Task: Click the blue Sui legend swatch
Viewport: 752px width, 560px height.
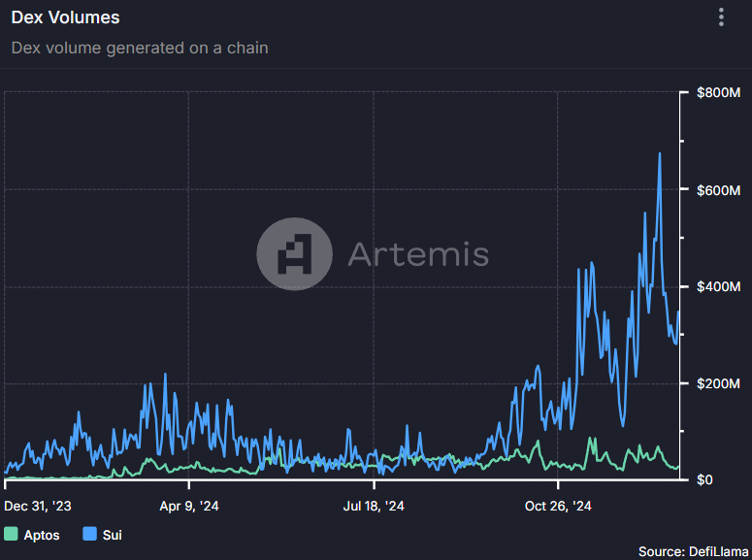Action: click(90, 534)
